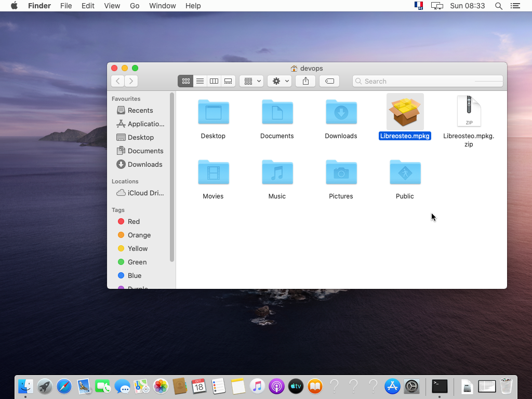Open Recents in the sidebar
The image size is (532, 399).
[x=139, y=110]
